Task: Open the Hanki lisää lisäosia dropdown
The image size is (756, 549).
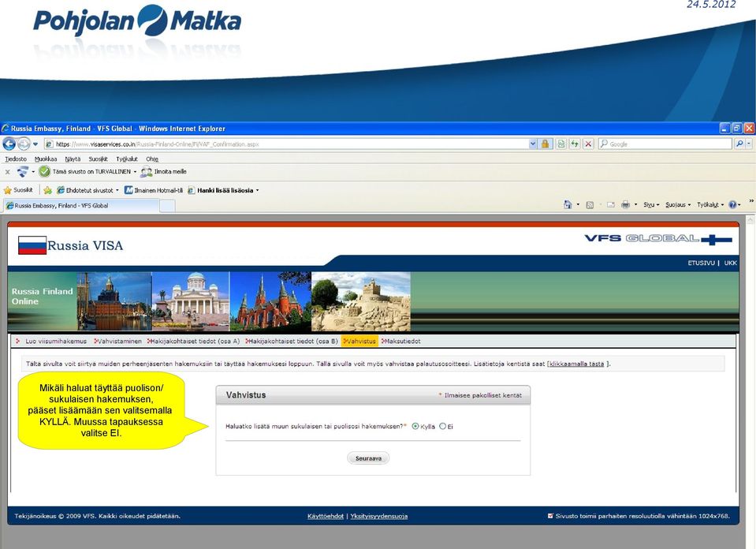Action: (x=223, y=190)
